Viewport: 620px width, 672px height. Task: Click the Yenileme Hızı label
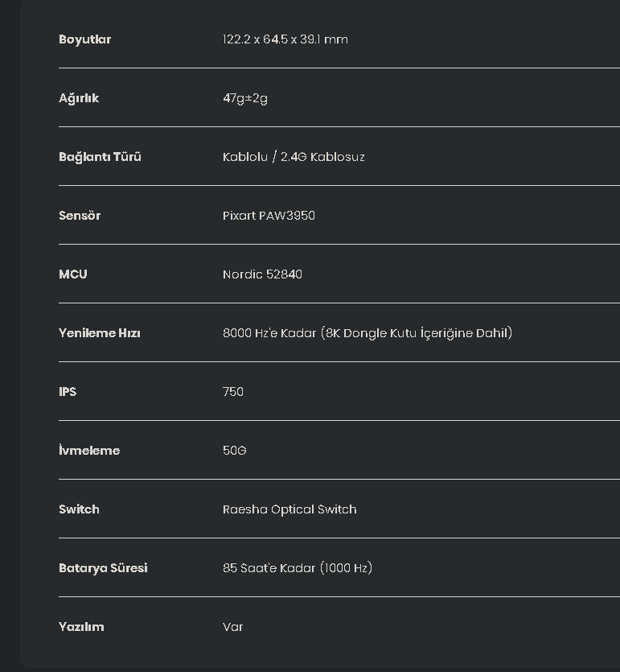click(x=100, y=333)
